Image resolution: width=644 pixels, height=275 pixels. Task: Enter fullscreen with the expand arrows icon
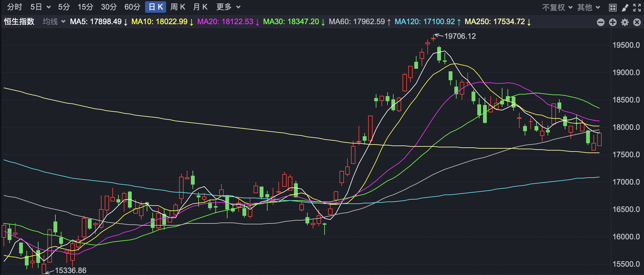(637, 7)
